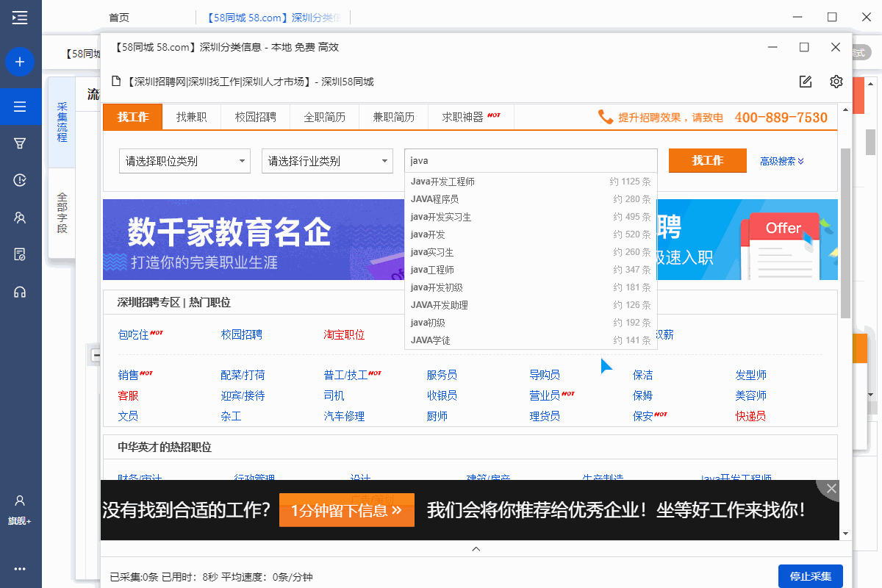Click the 数千家教育名企 banner image
Image resolution: width=882 pixels, height=588 pixels.
(x=254, y=240)
